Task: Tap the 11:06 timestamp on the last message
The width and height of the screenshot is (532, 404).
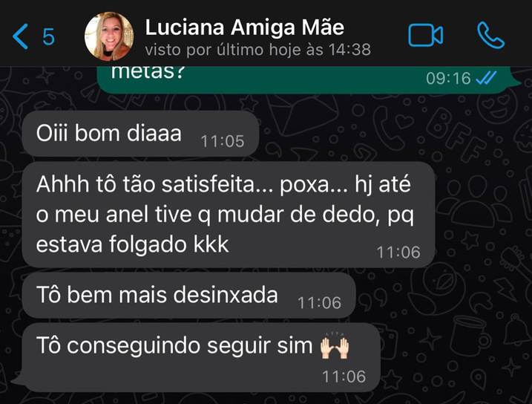Action: coord(344,377)
